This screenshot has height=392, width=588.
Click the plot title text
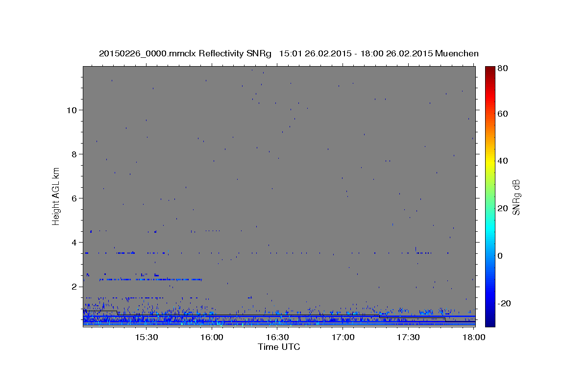(289, 53)
